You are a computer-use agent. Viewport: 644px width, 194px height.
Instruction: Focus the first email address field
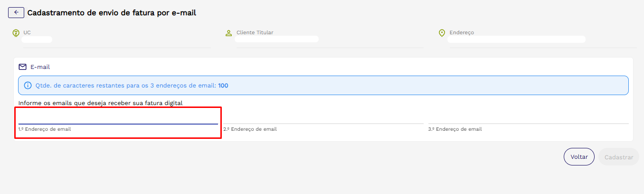pos(118,118)
